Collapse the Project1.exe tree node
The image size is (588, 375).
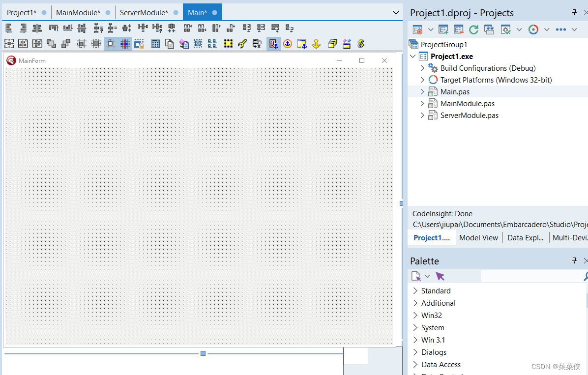tap(413, 56)
